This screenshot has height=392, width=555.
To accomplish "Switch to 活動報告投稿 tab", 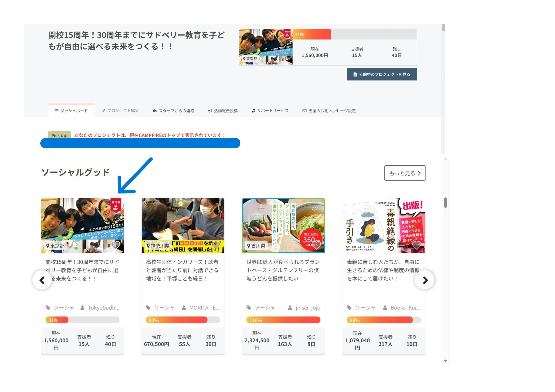I will pos(223,111).
